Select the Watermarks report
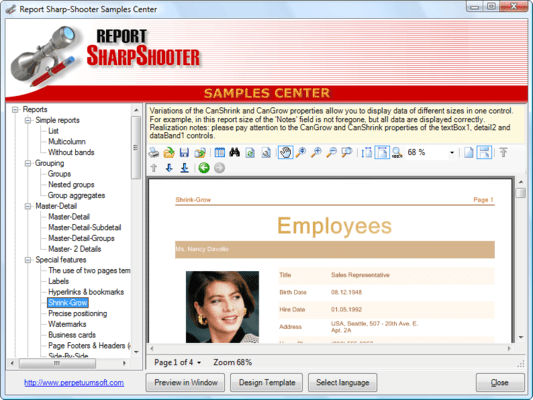This screenshot has height=400, width=533. pos(67,324)
